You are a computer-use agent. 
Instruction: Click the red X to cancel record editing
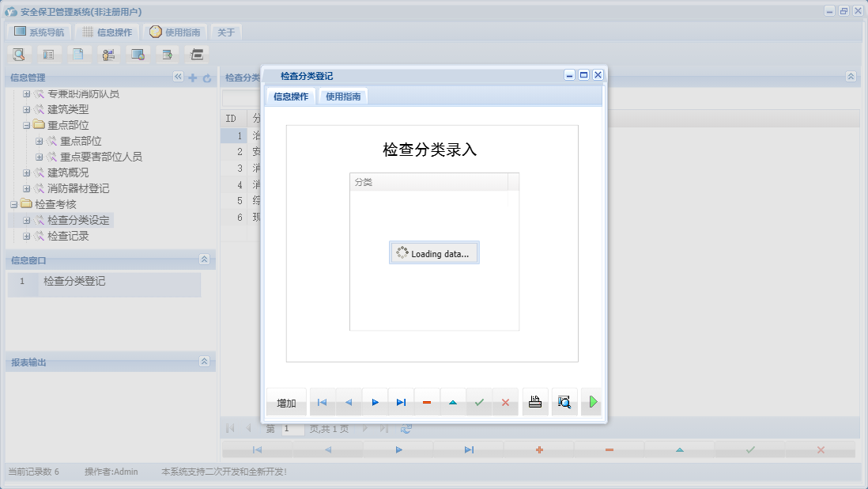[x=506, y=402]
